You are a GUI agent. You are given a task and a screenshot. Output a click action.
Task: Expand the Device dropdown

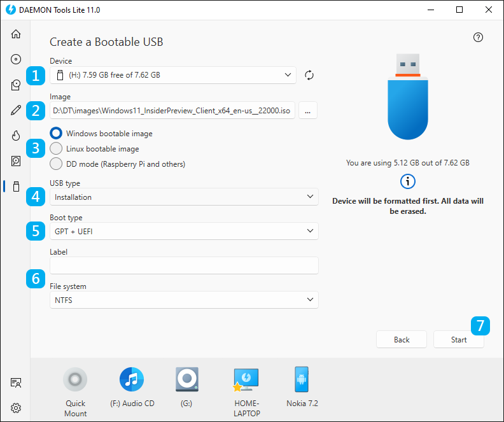click(x=173, y=75)
